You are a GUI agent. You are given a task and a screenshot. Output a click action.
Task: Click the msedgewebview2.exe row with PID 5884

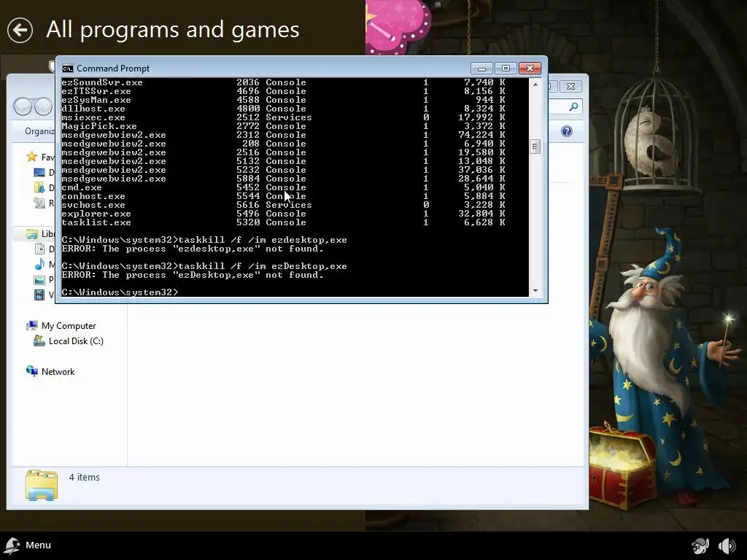tap(283, 179)
